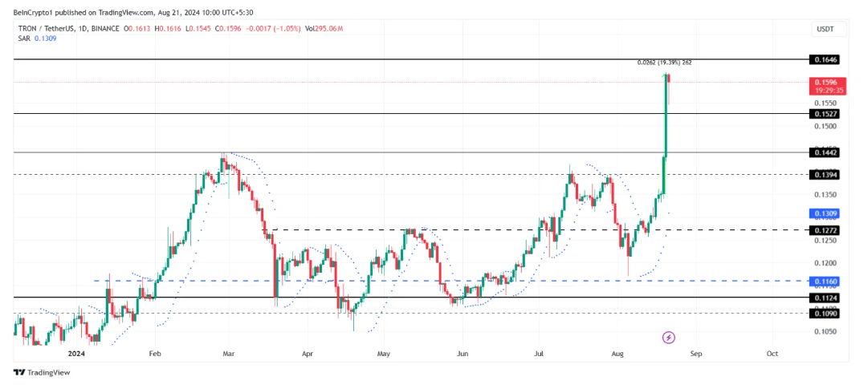Open the TRON / TetherUS symbol title
This screenshot has width=868, height=389.
coord(47,27)
